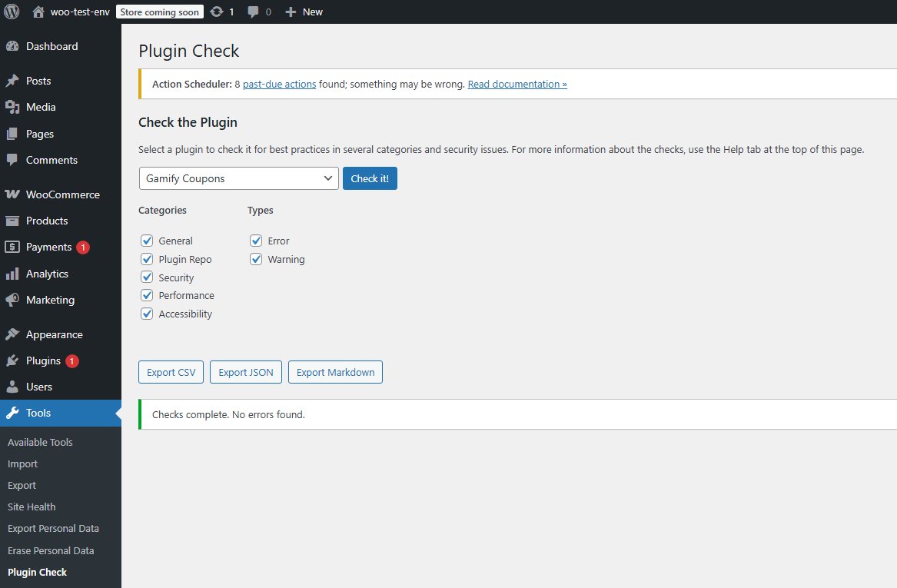Click the Plugins red update badge
The image size is (897, 588).
(x=71, y=361)
